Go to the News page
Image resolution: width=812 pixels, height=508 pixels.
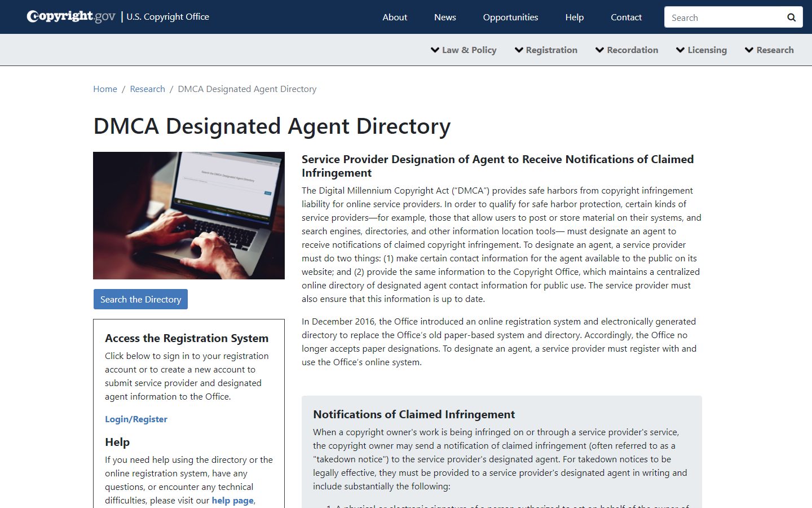(445, 17)
